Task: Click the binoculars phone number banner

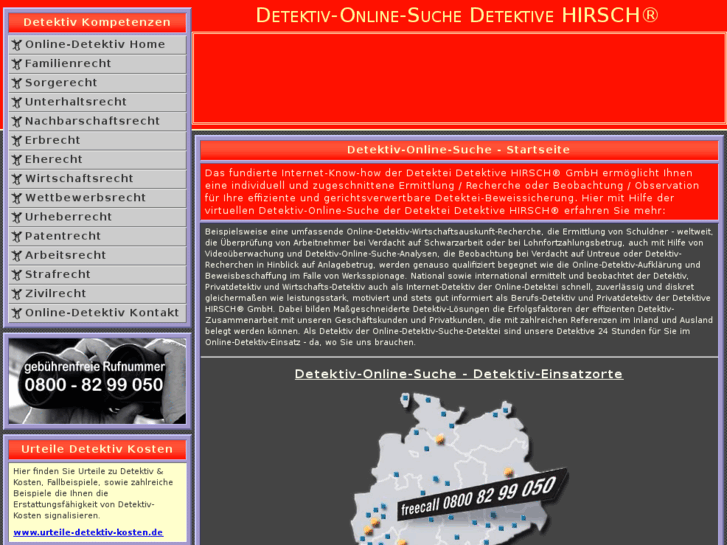Action: pyautogui.click(x=97, y=381)
